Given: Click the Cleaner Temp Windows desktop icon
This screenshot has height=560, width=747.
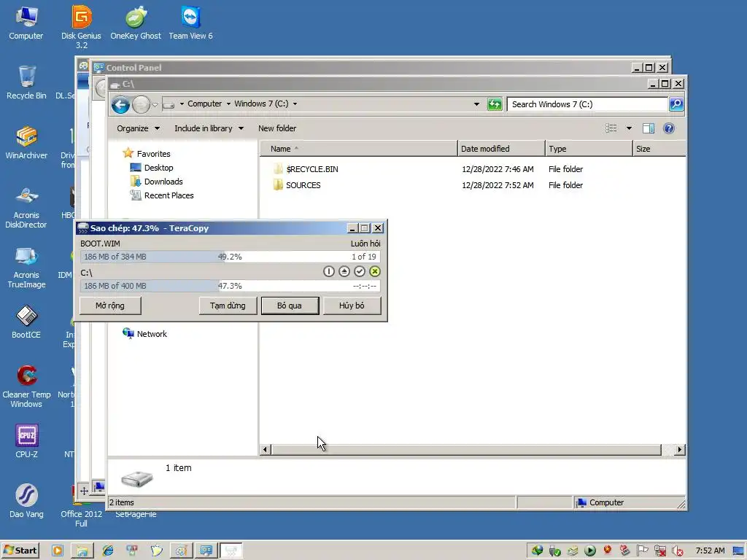Looking at the screenshot, I should coord(26,386).
